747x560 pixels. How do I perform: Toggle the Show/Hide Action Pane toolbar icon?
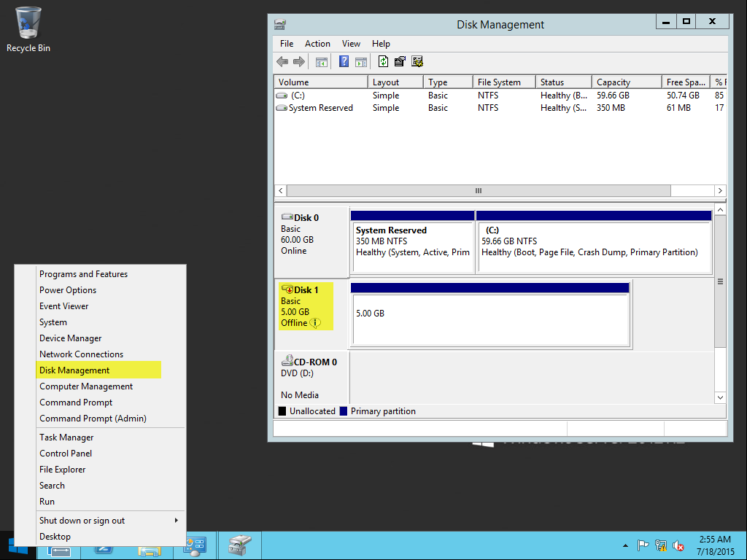[361, 62]
